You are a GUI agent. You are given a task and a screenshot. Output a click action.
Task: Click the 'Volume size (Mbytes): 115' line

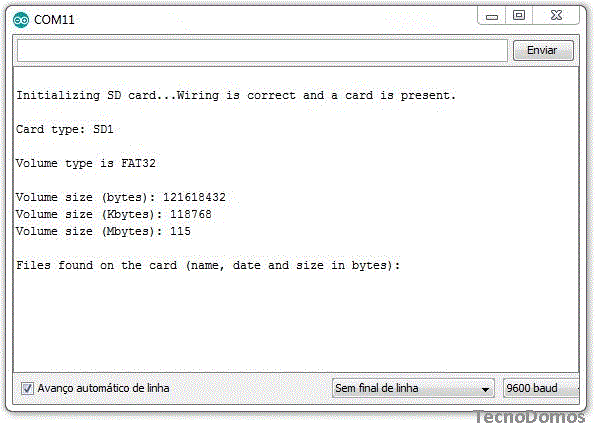(x=103, y=231)
